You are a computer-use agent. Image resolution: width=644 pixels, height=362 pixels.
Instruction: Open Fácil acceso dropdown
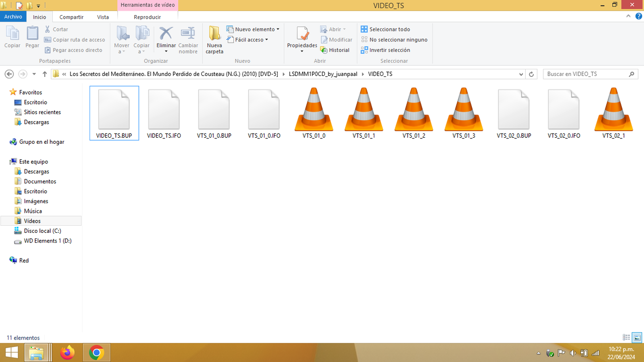248,40
